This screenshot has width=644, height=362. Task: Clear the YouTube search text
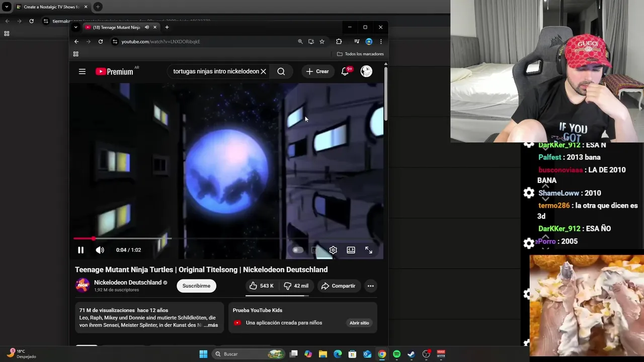[x=263, y=71]
